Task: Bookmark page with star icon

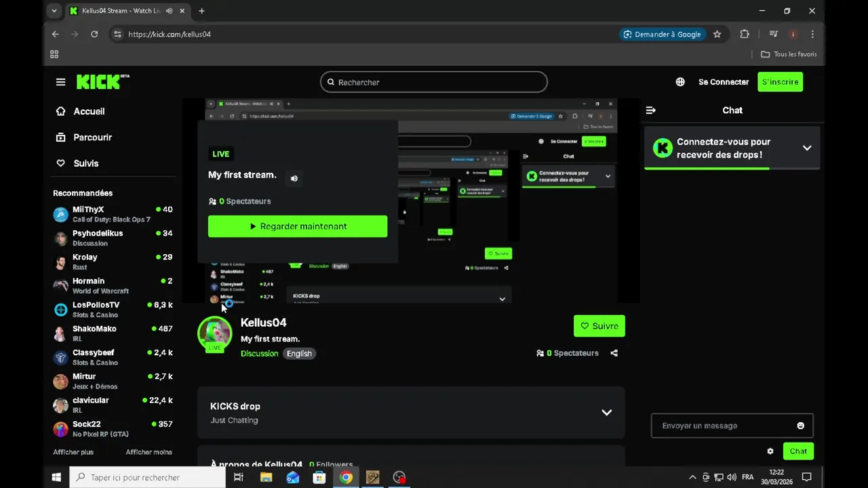Action: pos(717,34)
